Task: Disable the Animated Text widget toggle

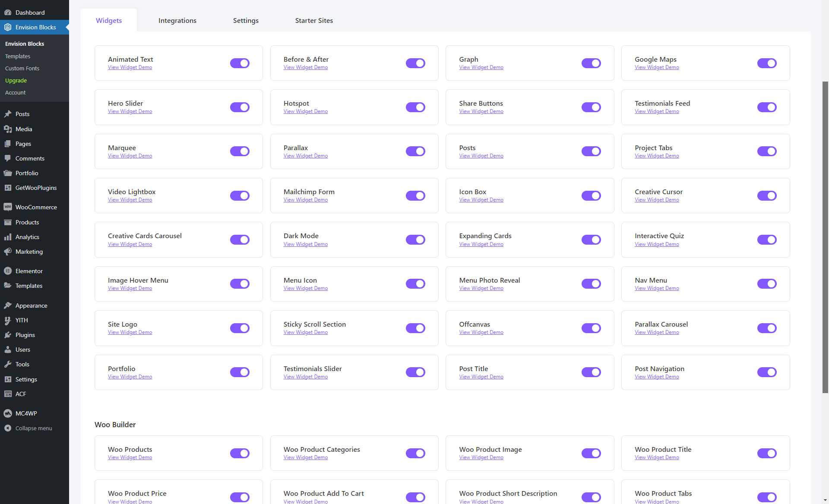Action: [240, 63]
